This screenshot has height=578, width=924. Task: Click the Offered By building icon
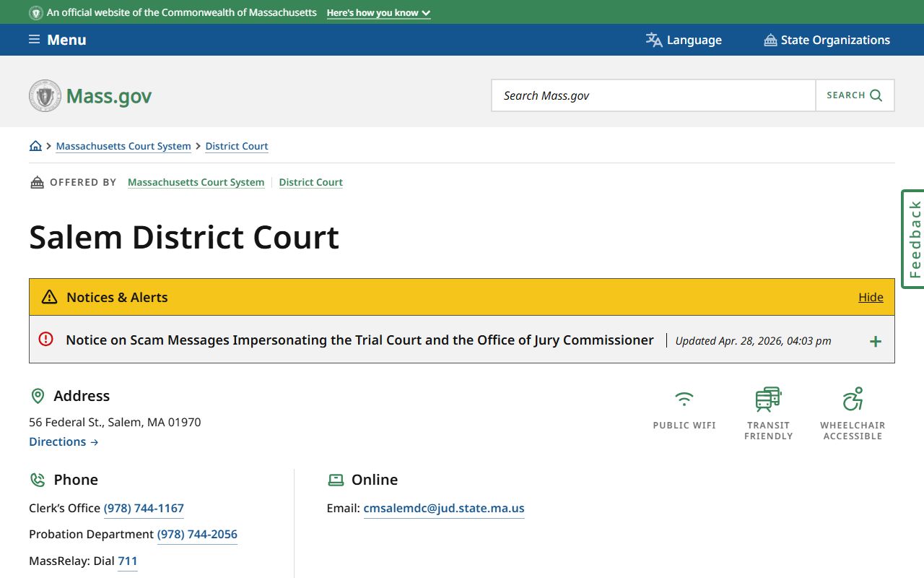(x=37, y=182)
